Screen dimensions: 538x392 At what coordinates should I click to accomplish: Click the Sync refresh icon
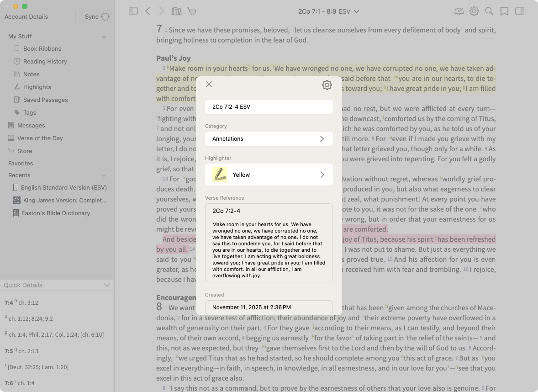pyautogui.click(x=105, y=17)
